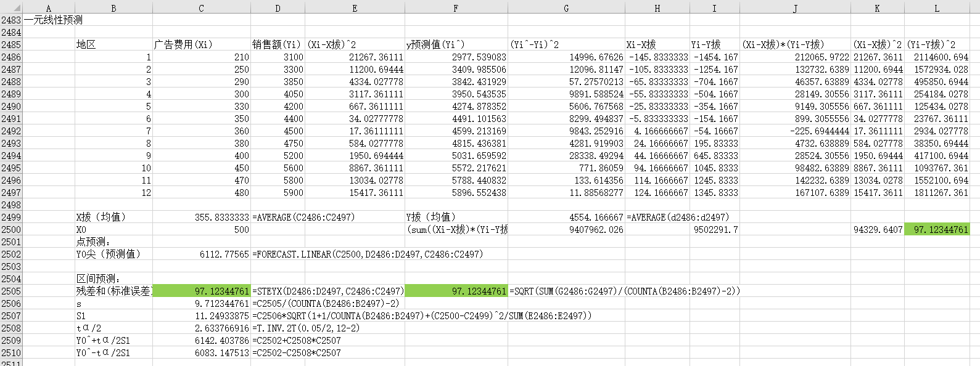The width and height of the screenshot is (980, 366).
Task: Click the "=T.INV.2T(0.05/2,12-2)" formula text
Action: click(x=306, y=328)
